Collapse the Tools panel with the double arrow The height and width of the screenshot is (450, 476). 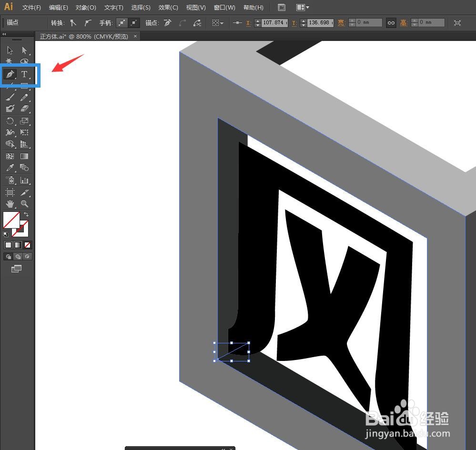(x=4, y=34)
